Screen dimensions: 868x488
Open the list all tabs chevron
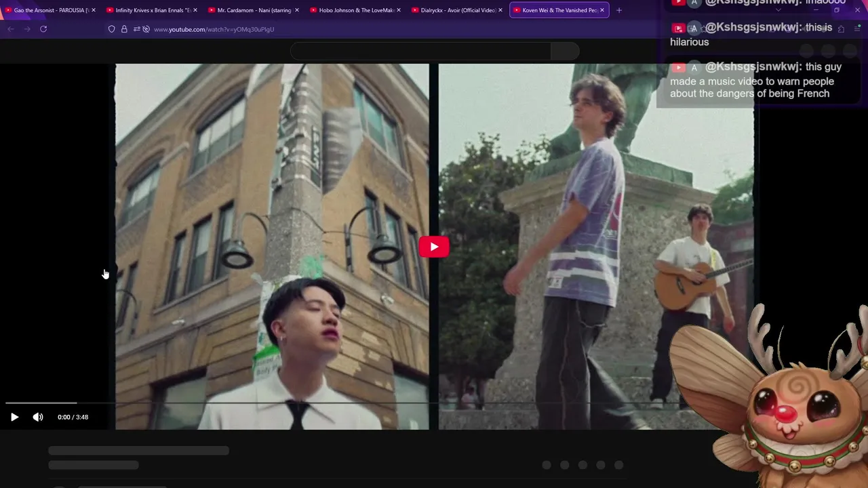(x=778, y=10)
